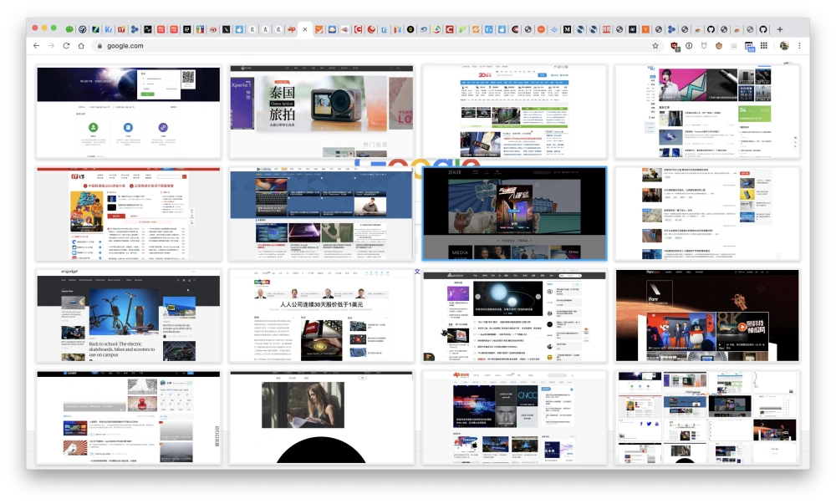The width and height of the screenshot is (836, 504).
Task: Open Chrome's three-dot menu
Action: (x=799, y=46)
